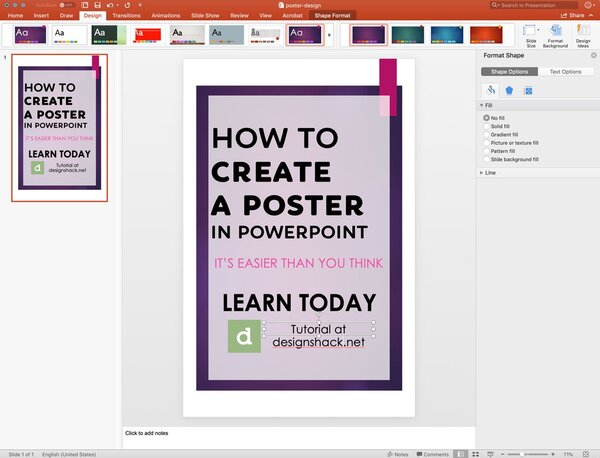Click the Notes icon in status bar
The image size is (600, 458).
point(396,453)
